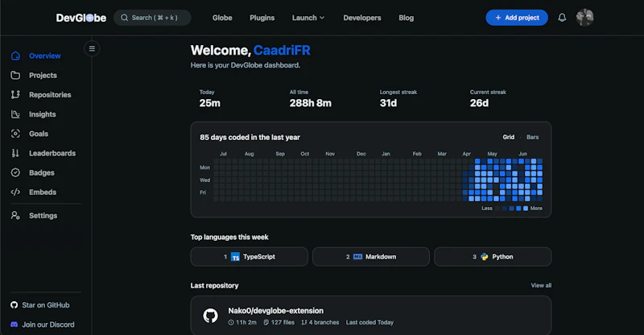Open the user avatar menu
Image resolution: width=644 pixels, height=335 pixels.
(x=585, y=18)
